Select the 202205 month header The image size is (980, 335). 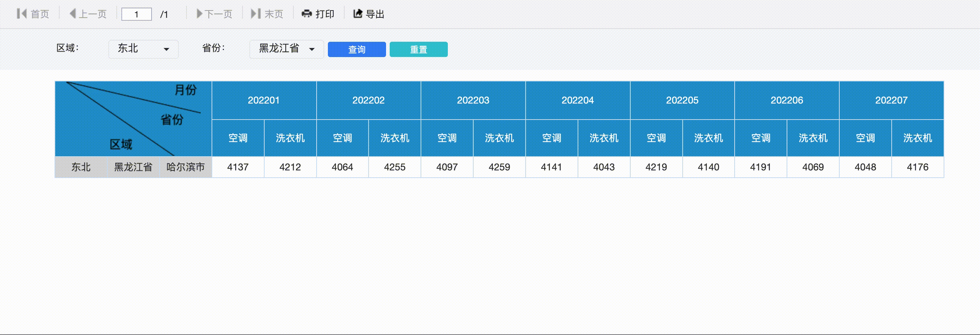682,100
